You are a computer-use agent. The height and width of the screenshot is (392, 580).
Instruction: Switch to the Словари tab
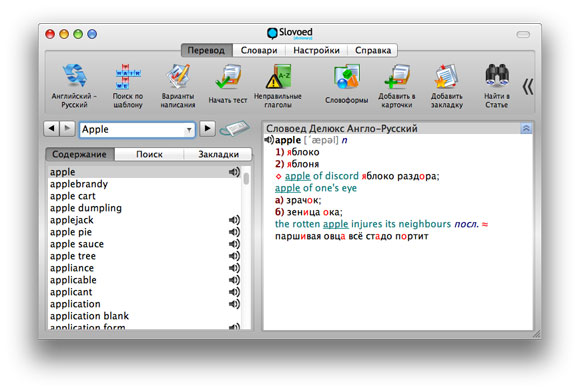pos(259,50)
